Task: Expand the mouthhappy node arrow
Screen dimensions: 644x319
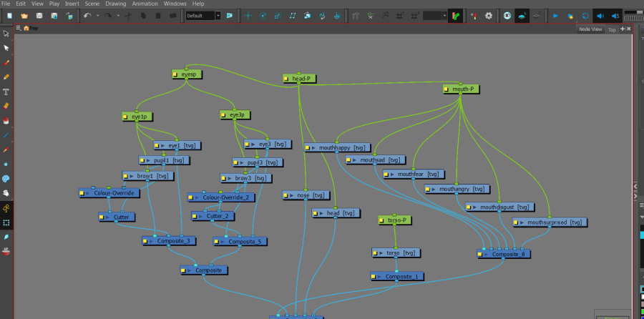Action: (x=314, y=148)
